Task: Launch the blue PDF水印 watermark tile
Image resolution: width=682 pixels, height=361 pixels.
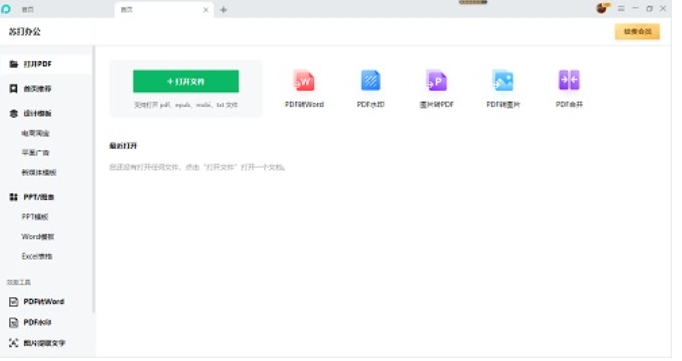Action: (x=371, y=89)
